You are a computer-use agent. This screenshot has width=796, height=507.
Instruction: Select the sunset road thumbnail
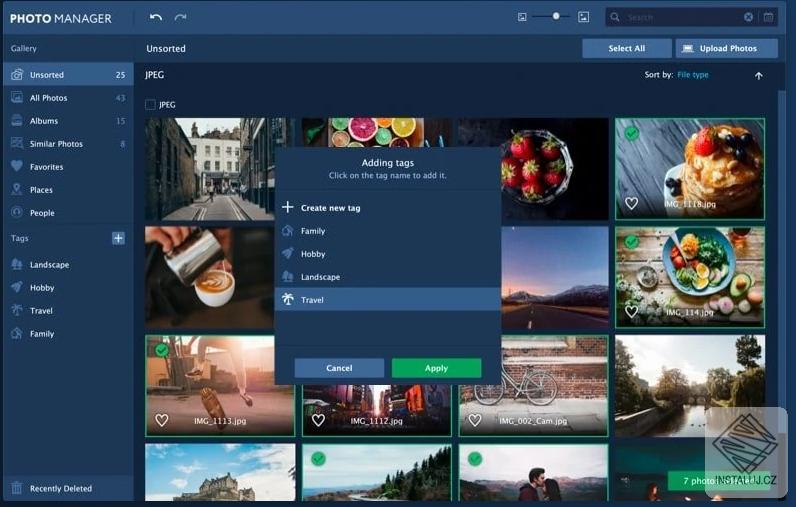pyautogui.click(x=555, y=277)
